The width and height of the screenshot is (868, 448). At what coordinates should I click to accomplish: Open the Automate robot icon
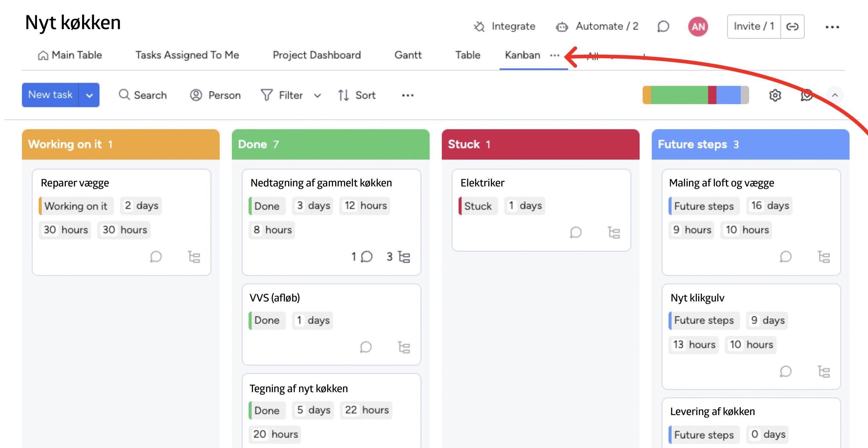click(x=562, y=26)
